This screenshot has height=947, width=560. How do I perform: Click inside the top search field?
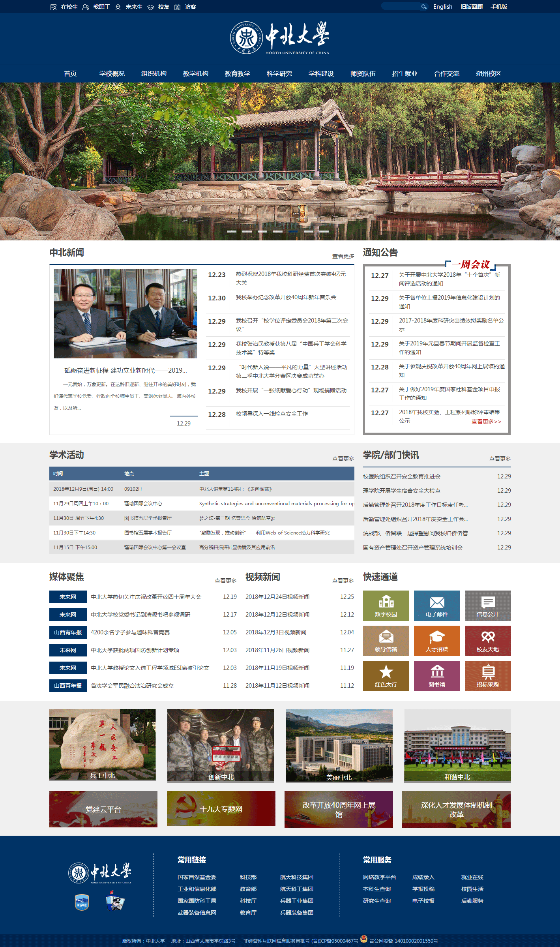(401, 7)
